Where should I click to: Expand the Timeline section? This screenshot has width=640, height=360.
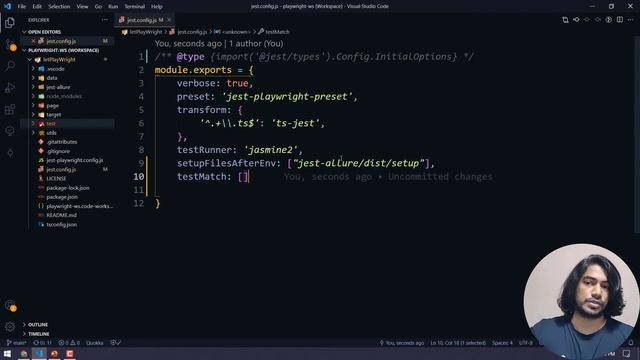click(x=38, y=334)
